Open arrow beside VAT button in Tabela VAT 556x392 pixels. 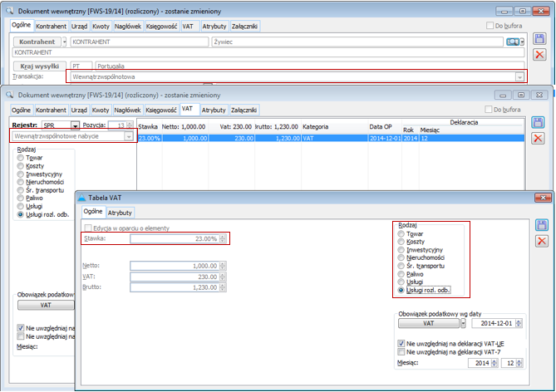coord(463,323)
